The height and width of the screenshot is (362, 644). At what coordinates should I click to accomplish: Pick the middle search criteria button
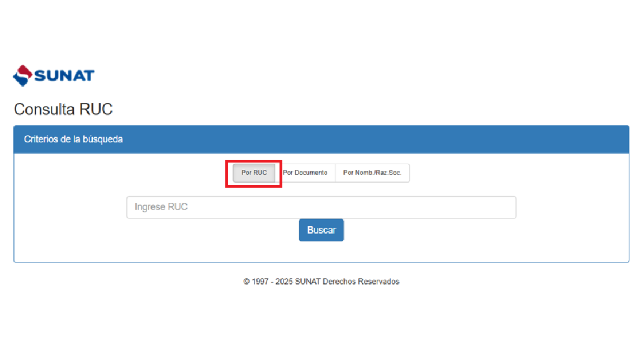(x=305, y=173)
